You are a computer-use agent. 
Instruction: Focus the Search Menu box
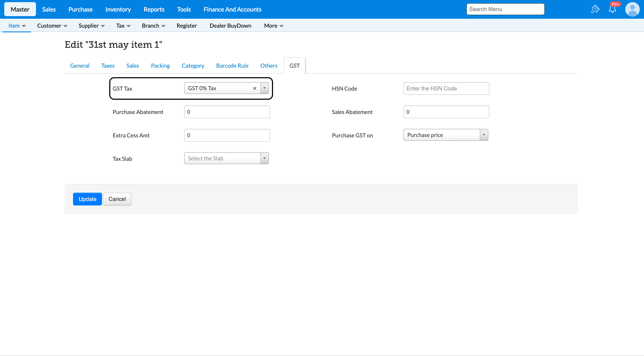(x=505, y=9)
